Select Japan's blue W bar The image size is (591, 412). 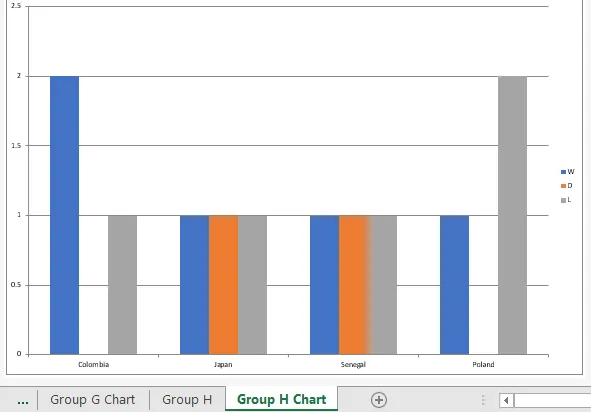point(194,285)
